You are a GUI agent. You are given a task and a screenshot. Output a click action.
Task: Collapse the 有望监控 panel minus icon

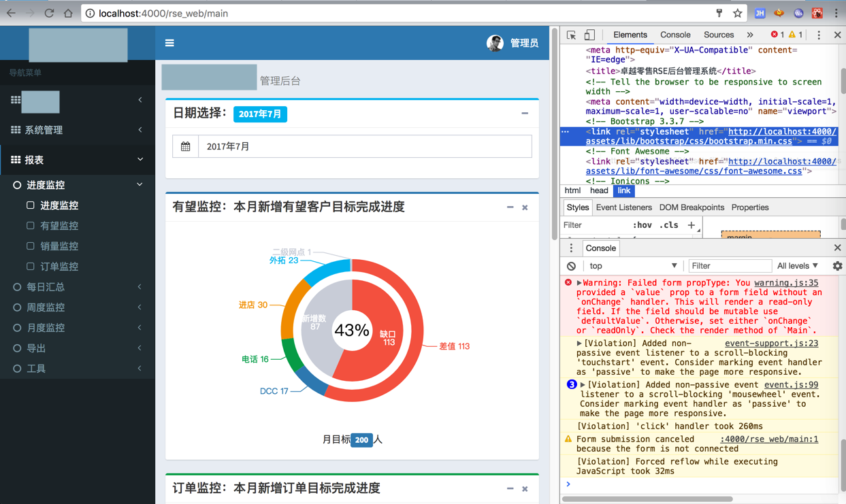click(x=510, y=207)
